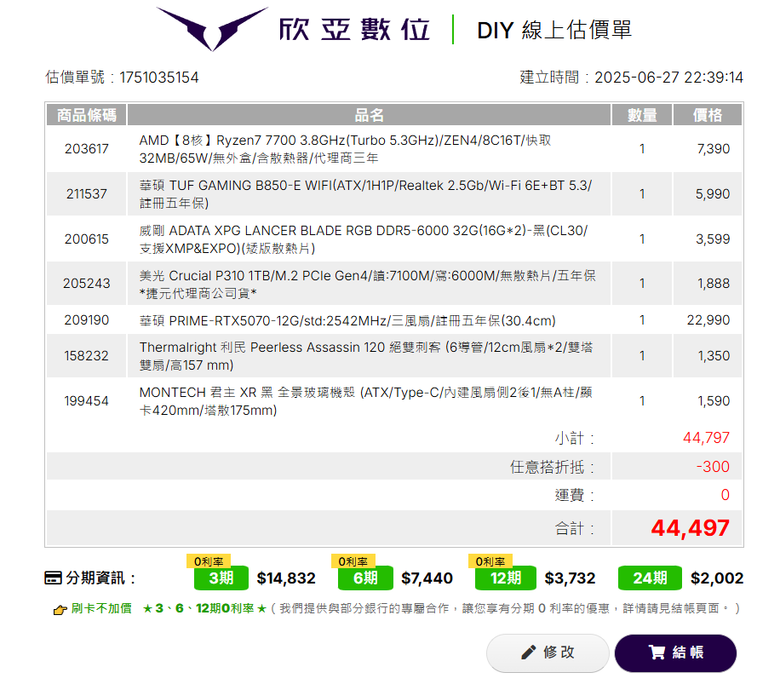Screen dimensions: 780x690
Task: Click the shipping fee value 0
Action: pyautogui.click(x=725, y=495)
